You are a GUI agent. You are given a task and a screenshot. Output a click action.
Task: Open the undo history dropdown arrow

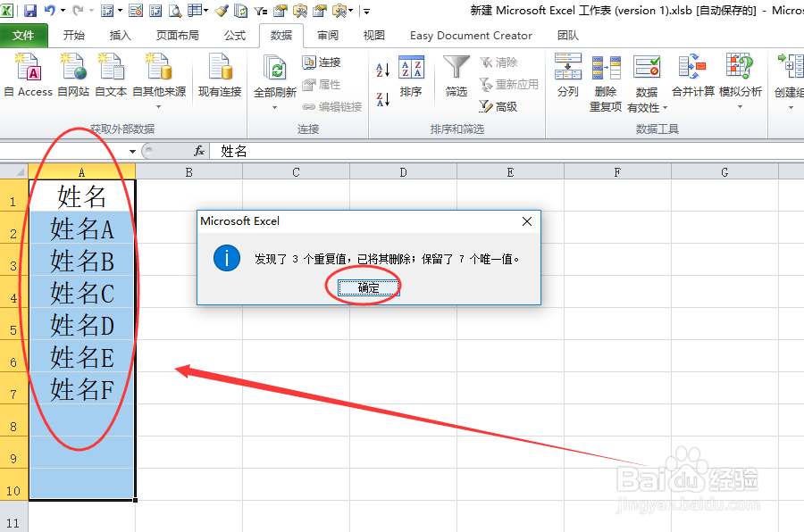click(x=63, y=10)
